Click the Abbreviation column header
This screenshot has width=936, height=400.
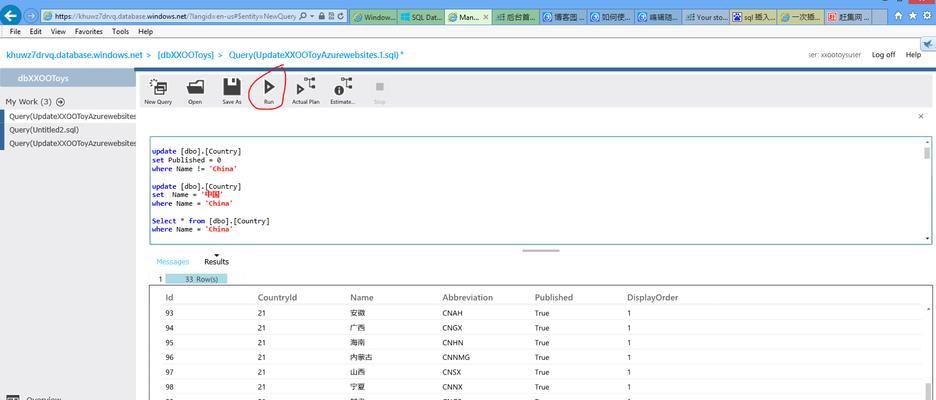[x=467, y=297]
